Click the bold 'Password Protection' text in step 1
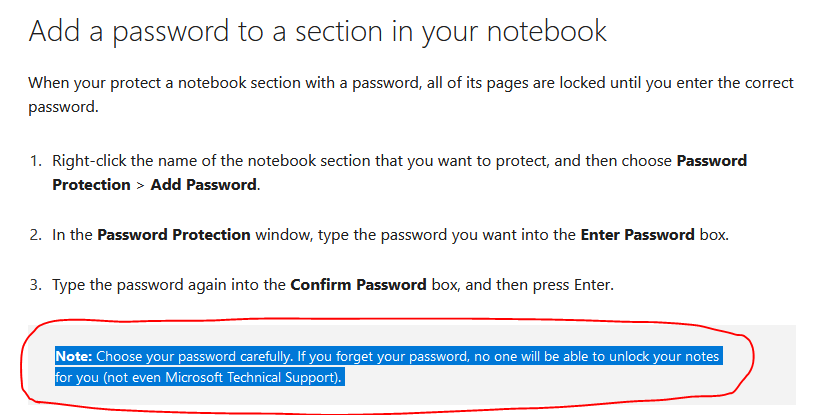The height and width of the screenshot is (415, 819). [x=711, y=160]
